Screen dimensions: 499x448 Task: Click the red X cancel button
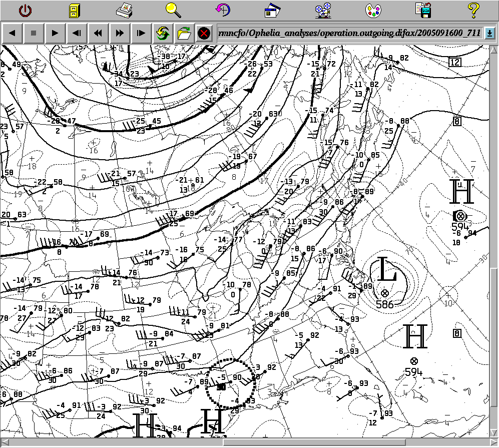[x=203, y=34]
